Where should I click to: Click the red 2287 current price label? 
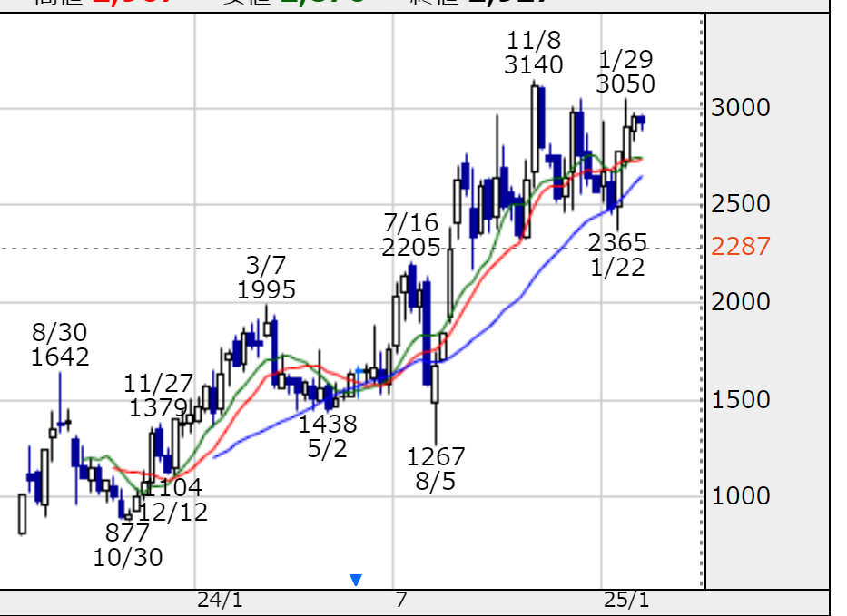pyautogui.click(x=740, y=247)
